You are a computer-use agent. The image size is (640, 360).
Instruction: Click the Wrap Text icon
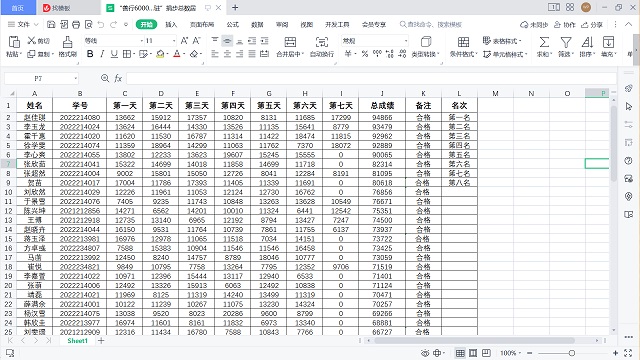(322, 42)
